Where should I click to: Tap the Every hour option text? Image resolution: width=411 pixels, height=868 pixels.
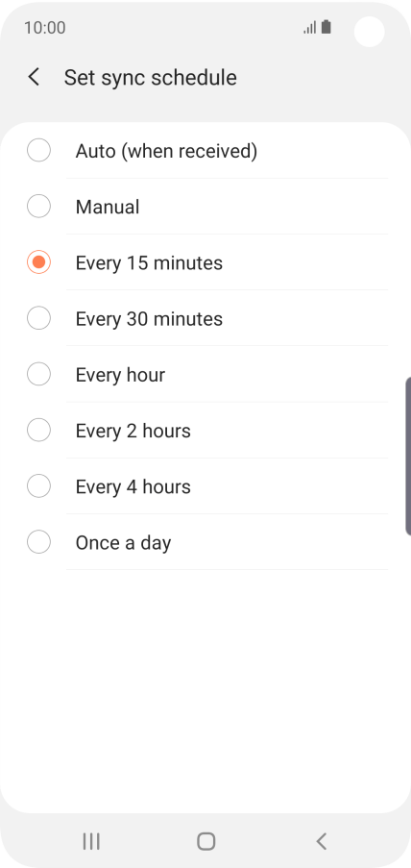tap(120, 375)
